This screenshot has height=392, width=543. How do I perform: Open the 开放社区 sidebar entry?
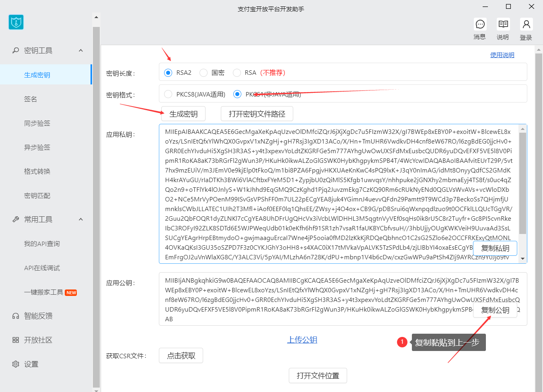38,340
